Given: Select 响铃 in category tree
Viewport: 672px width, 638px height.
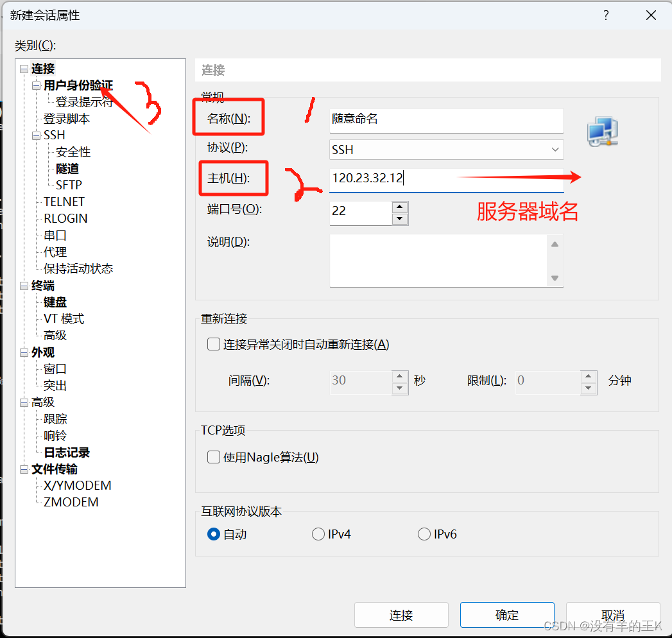Looking at the screenshot, I should 55,436.
